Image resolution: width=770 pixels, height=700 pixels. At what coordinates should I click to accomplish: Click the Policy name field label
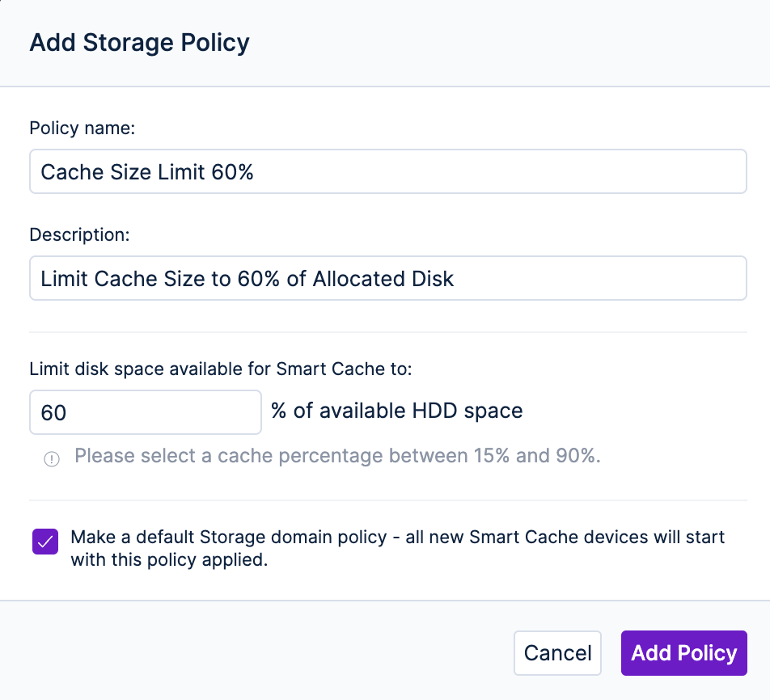pyautogui.click(x=82, y=128)
